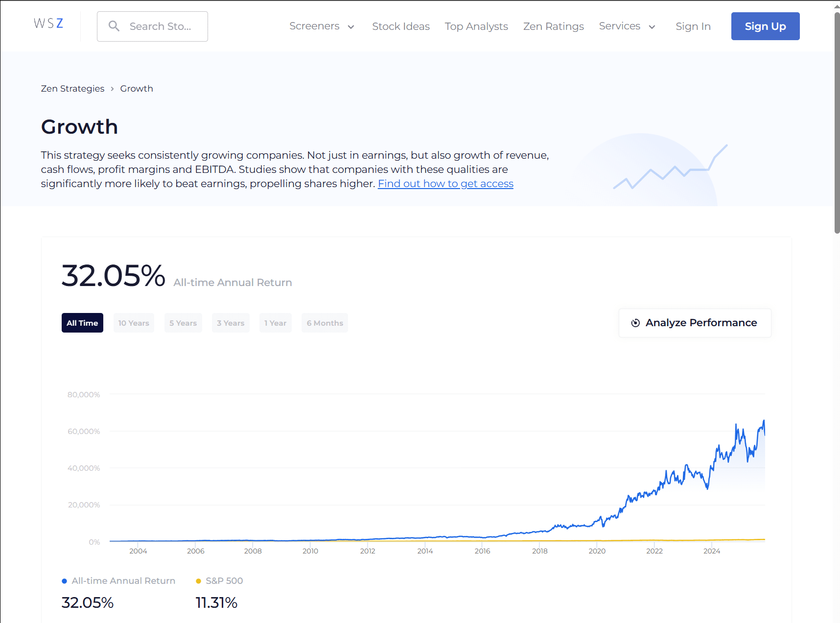The image size is (840, 623).
Task: Click the magnifying glass search icon
Action: (114, 26)
